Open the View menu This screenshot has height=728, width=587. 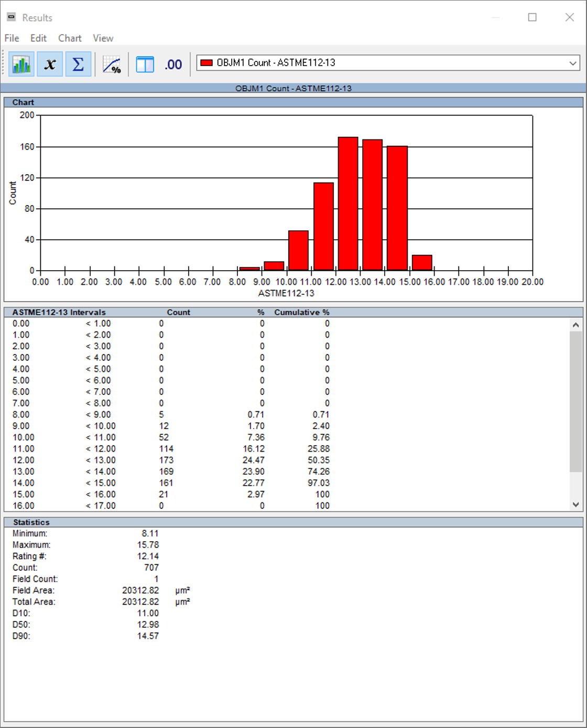tap(103, 38)
